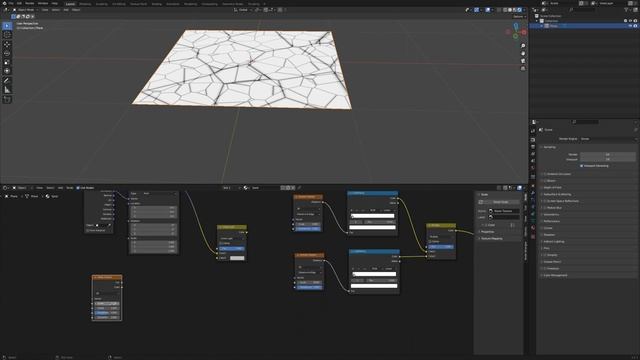Click the upper Color Ramp gradient bar
The height and width of the screenshot is (360, 640).
coord(373,216)
